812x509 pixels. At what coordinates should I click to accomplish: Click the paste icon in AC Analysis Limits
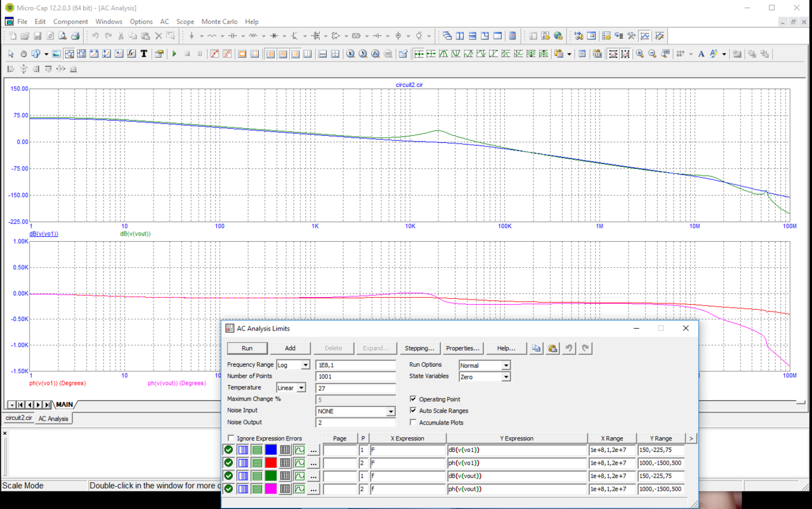pyautogui.click(x=553, y=348)
